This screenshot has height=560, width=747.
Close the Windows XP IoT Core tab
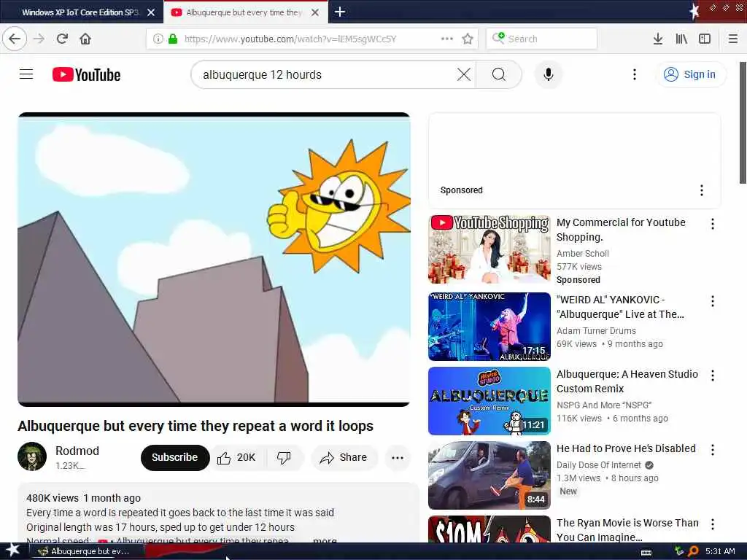(x=151, y=12)
